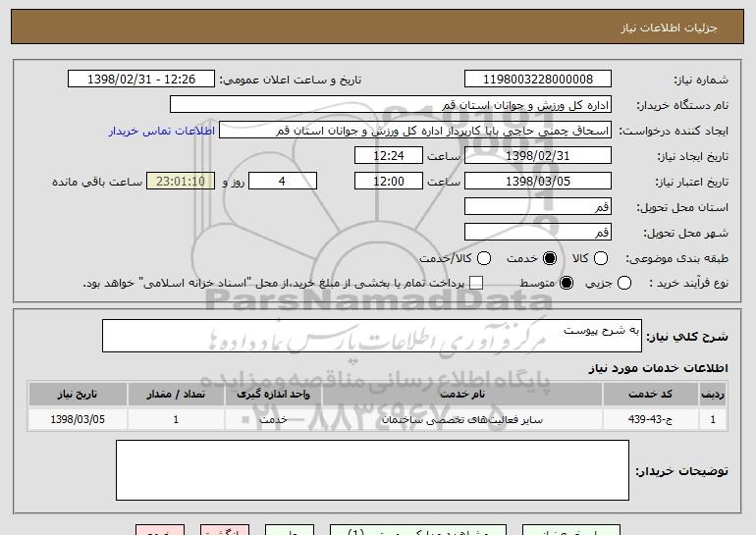The width and height of the screenshot is (756, 535).
Task: Choose the جزیی purchase process radio
Action: coord(623,283)
